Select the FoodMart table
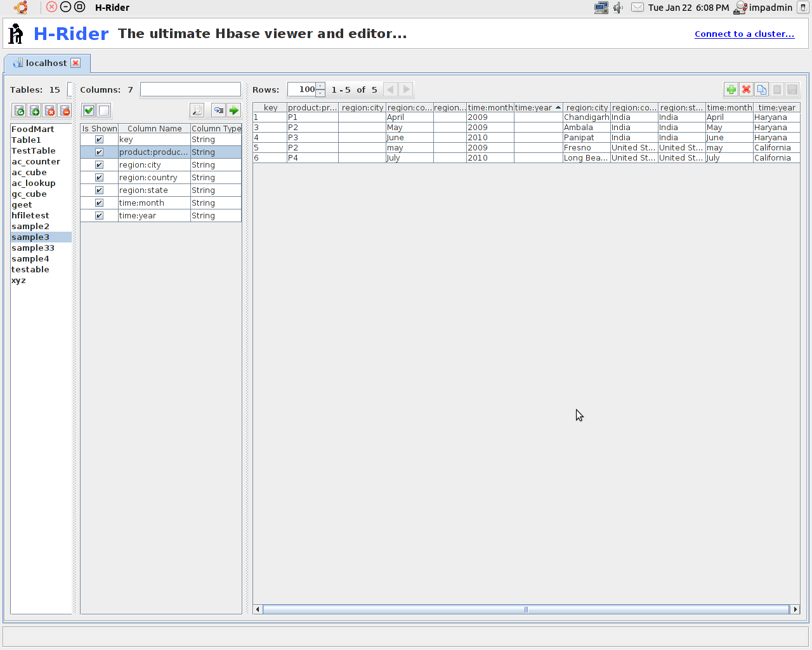Image resolution: width=812 pixels, height=650 pixels. 41,129
